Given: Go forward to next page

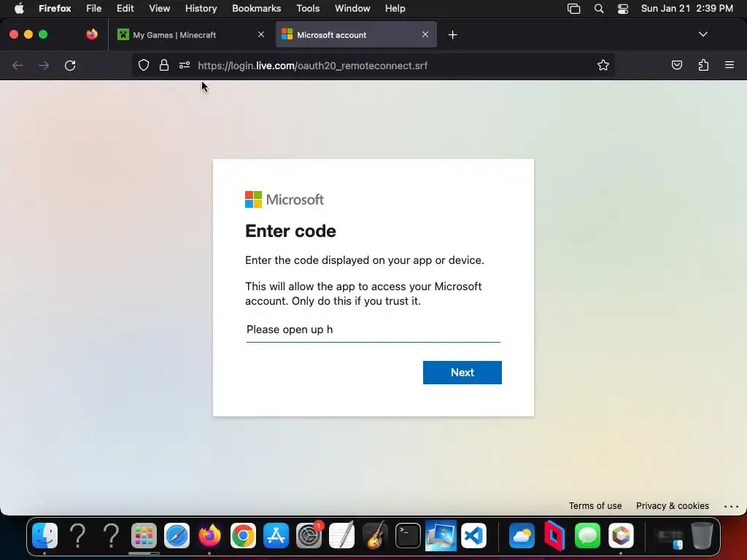Looking at the screenshot, I should point(44,65).
